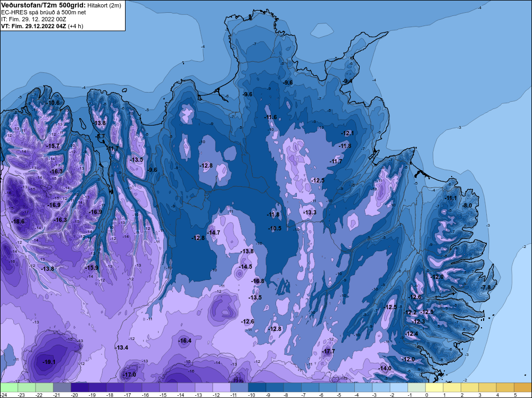Viewport: 532px width, 398px height.
Task: Select the orange legend cell labeled 4
Action: pyautogui.click(x=505, y=387)
